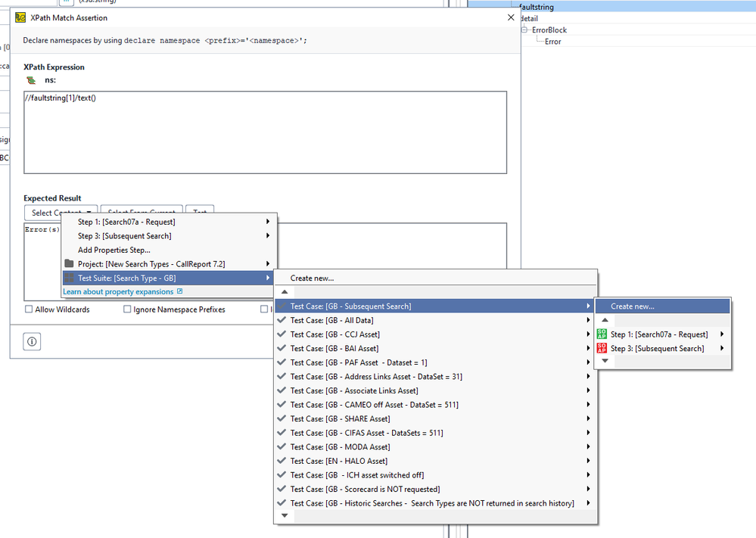The height and width of the screenshot is (538, 756).
Task: Click the test case list scroll-up arrow
Action: point(285,291)
